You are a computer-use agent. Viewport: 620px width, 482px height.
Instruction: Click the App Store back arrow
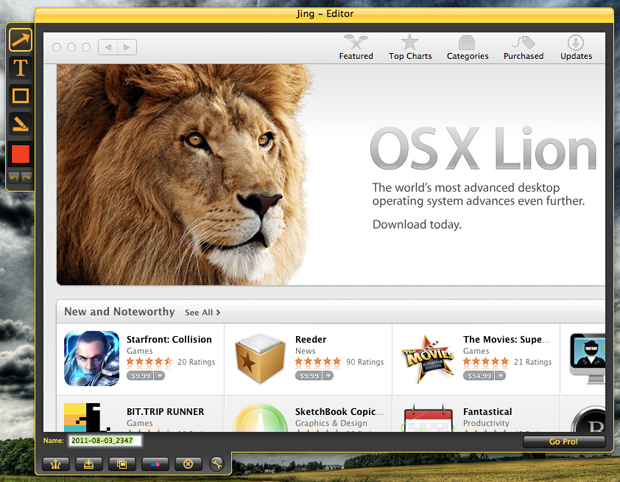point(108,47)
